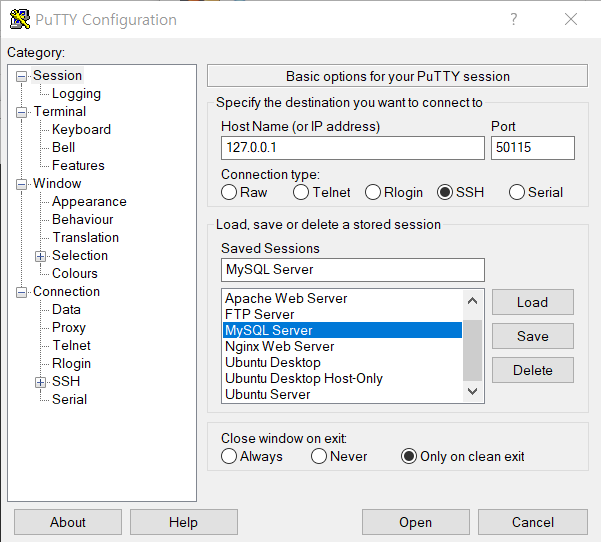
Task: Click the session list scroll down arrow
Action: pyautogui.click(x=473, y=391)
